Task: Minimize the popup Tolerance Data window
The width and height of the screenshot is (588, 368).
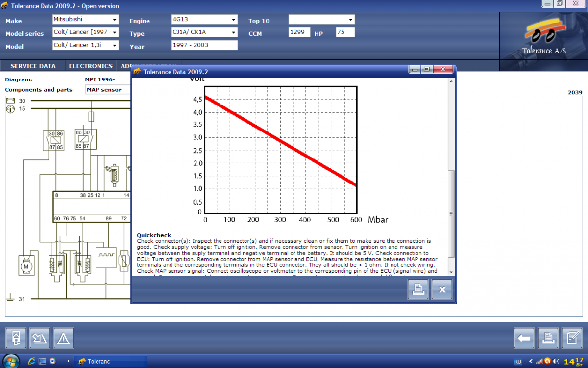Action: (416, 70)
